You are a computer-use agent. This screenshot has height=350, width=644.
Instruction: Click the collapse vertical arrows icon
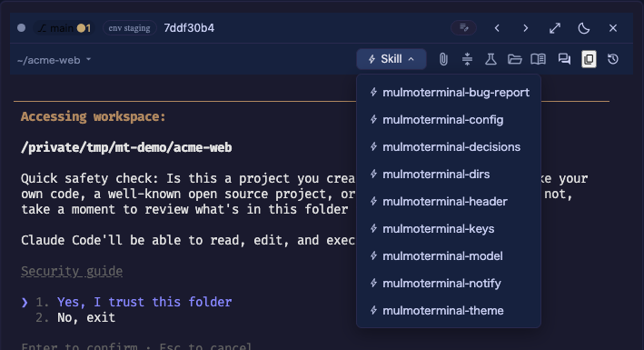click(x=467, y=59)
